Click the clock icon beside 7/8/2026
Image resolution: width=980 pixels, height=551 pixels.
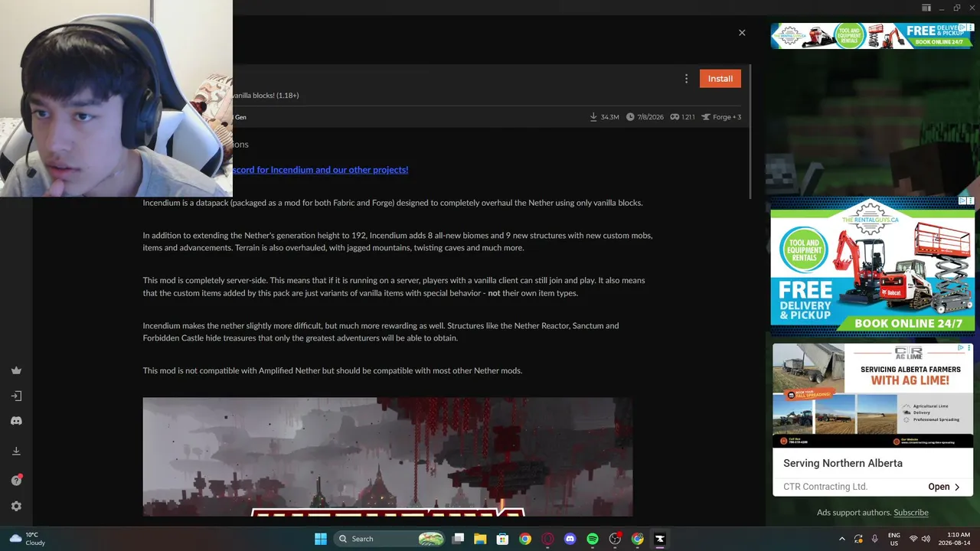[x=630, y=117]
